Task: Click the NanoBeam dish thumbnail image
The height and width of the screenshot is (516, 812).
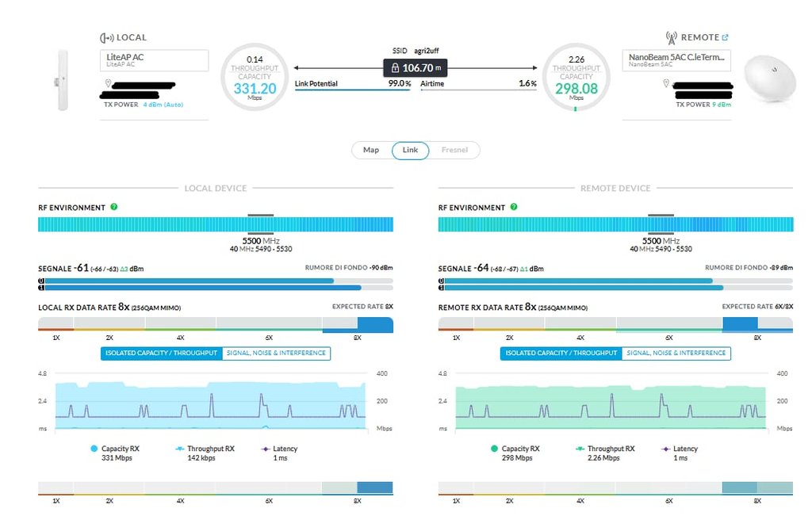Action: (x=770, y=79)
